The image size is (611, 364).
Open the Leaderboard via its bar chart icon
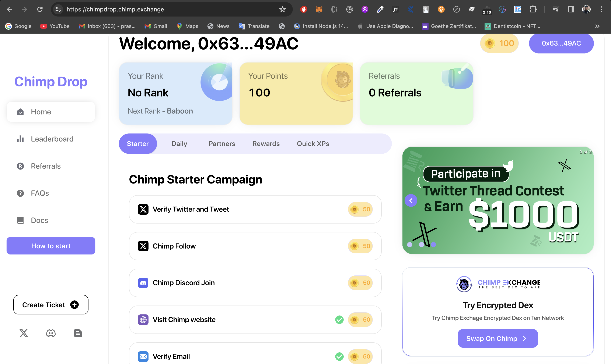point(20,139)
